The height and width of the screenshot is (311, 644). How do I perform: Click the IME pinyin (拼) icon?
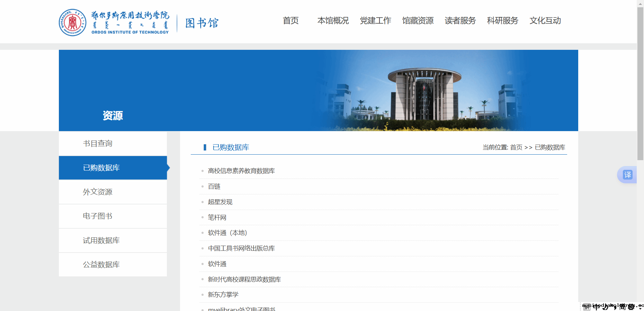pos(587,307)
